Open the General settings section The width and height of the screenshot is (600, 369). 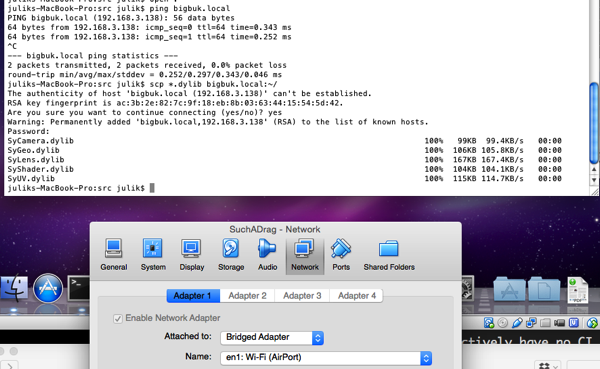[x=114, y=255]
